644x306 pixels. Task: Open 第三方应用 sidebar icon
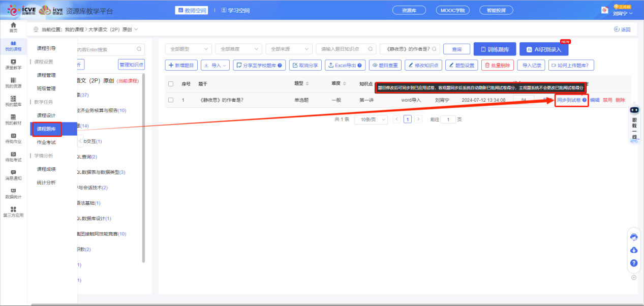point(13,212)
